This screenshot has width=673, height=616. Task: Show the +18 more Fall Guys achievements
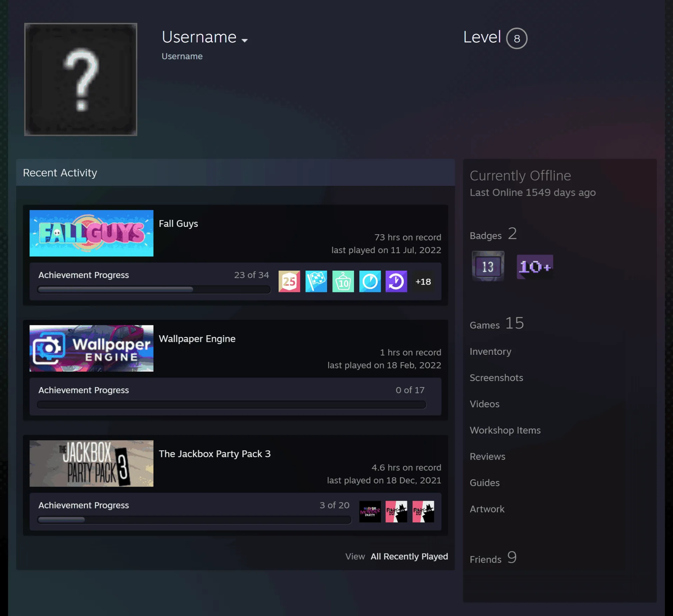pos(423,282)
